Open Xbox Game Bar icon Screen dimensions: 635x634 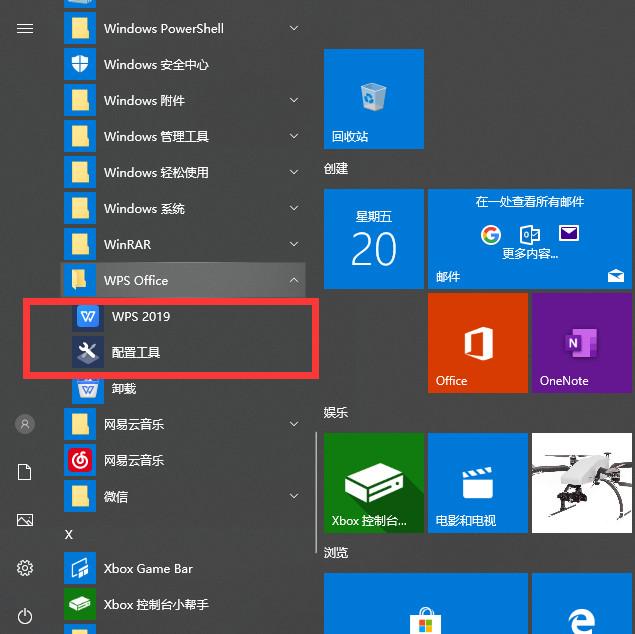point(80,568)
